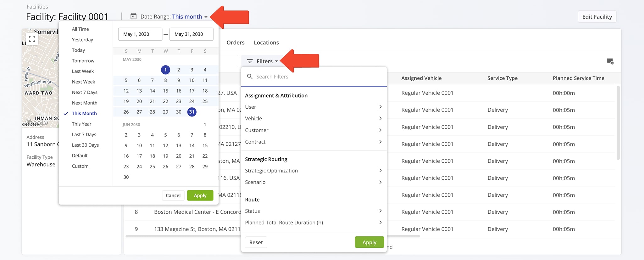Viewport: 644px width, 260px height.
Task: Expand the Status filter
Action: (314, 211)
